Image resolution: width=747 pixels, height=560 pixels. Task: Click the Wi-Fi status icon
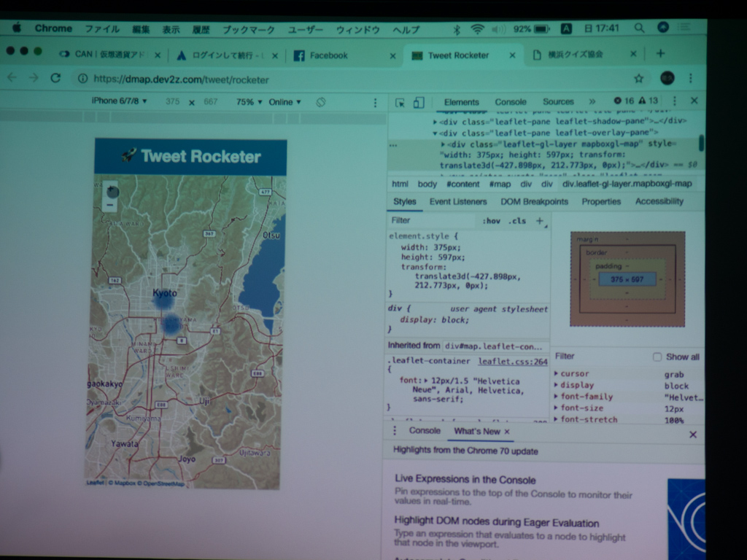tap(477, 29)
